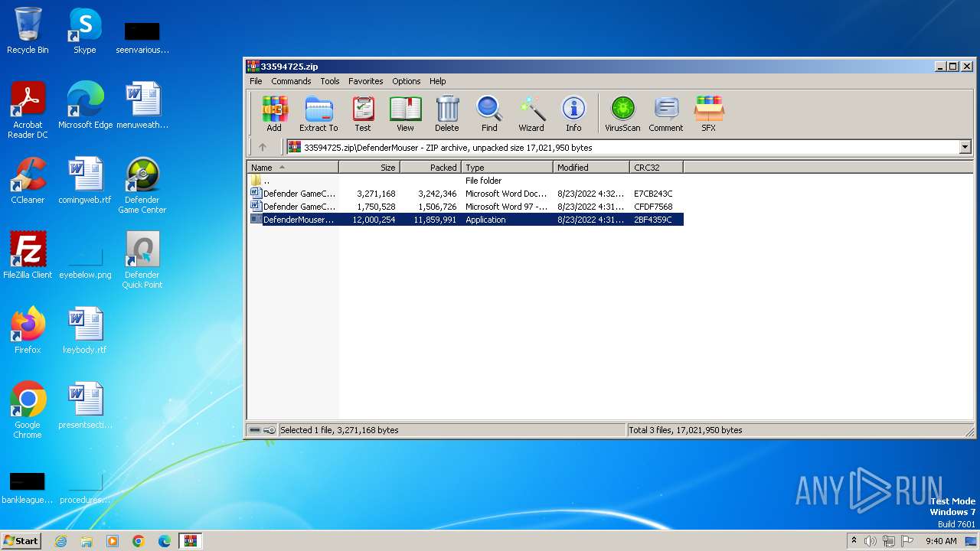Select the presentsecti... Word file on desktop
Screen dimensions: 980x551
click(x=85, y=405)
